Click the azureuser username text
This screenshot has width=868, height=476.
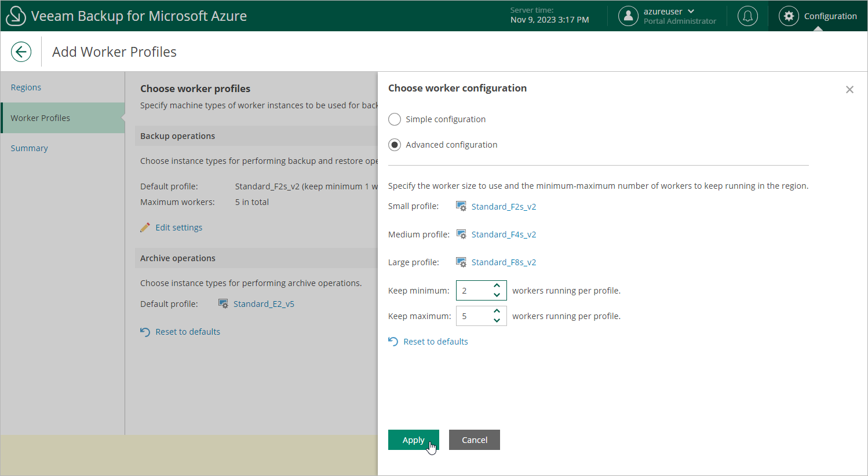[x=663, y=12]
